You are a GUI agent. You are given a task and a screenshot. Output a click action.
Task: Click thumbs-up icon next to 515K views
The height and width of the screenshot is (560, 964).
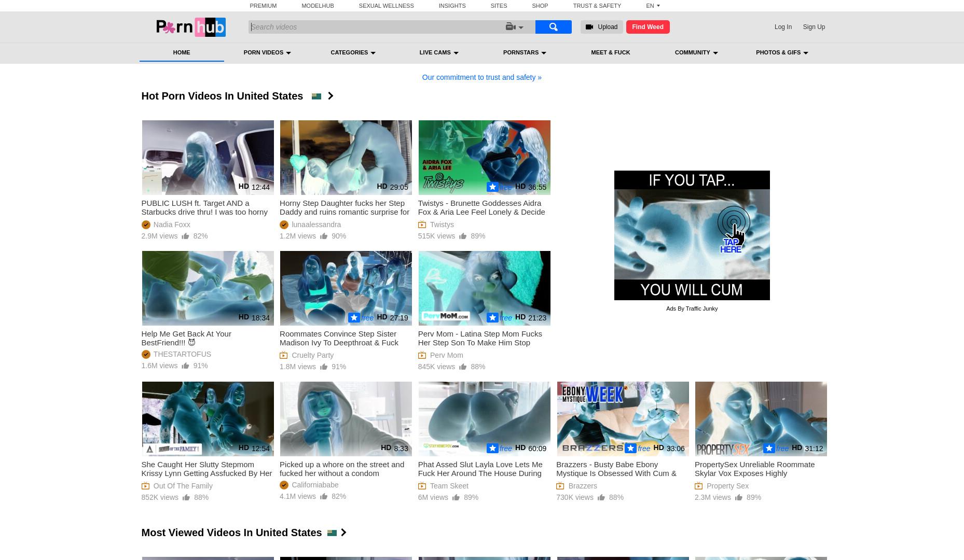(x=463, y=236)
